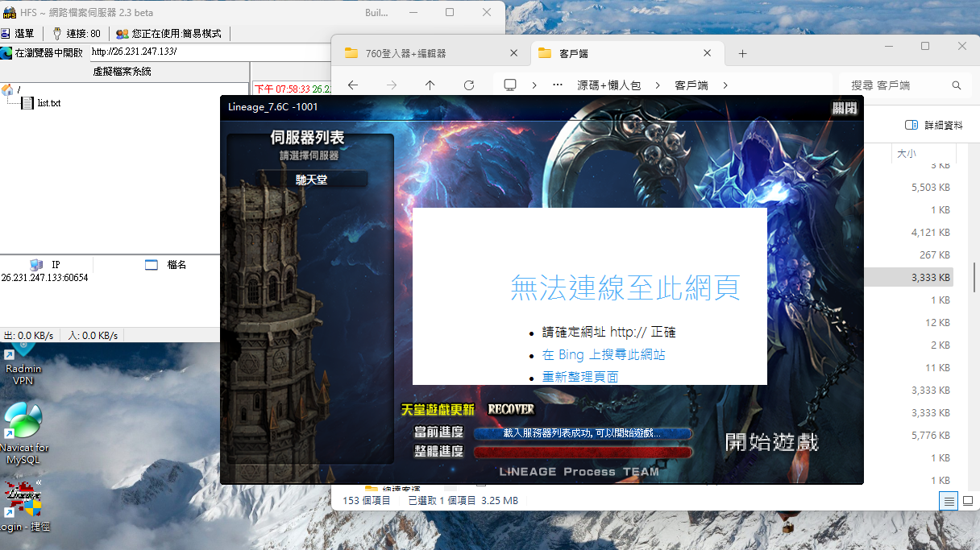980x550 pixels.
Task: Add a new Explorer tab
Action: point(742,53)
